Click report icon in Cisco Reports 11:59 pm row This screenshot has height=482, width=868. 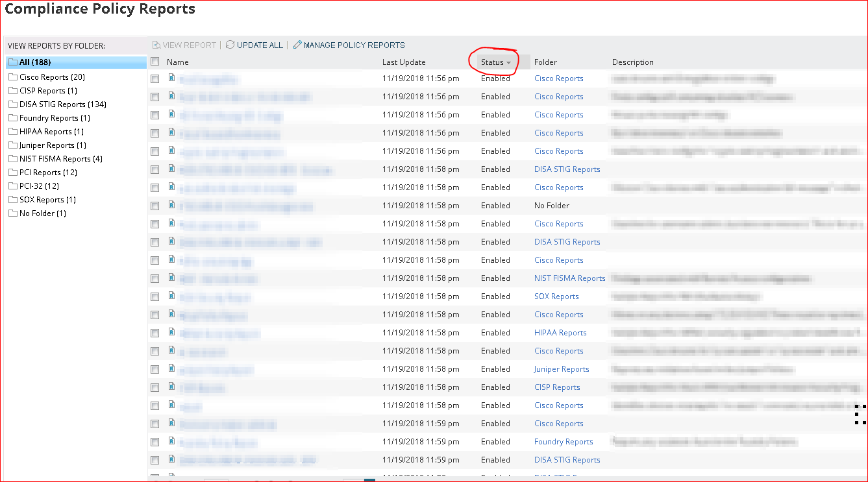171,423
